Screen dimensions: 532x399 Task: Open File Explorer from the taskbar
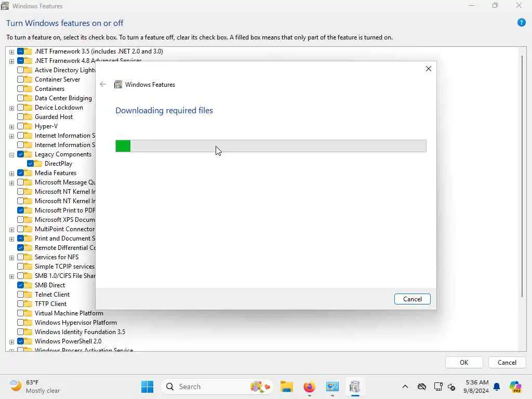[287, 387]
